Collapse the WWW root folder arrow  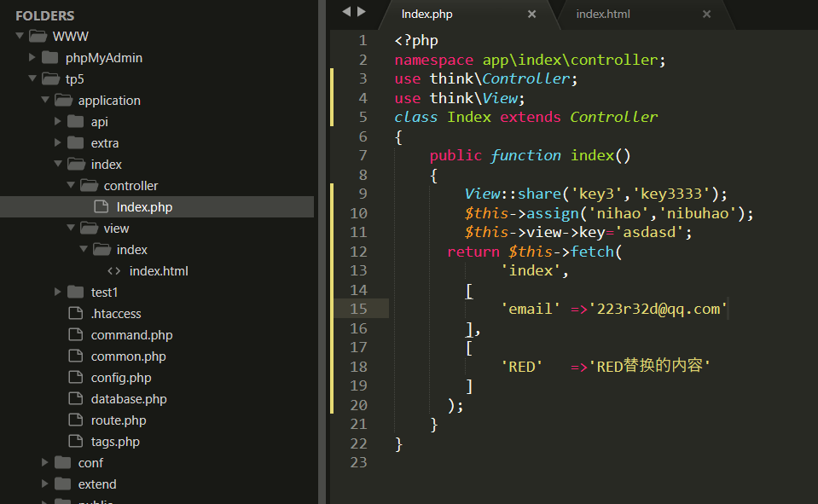point(20,36)
